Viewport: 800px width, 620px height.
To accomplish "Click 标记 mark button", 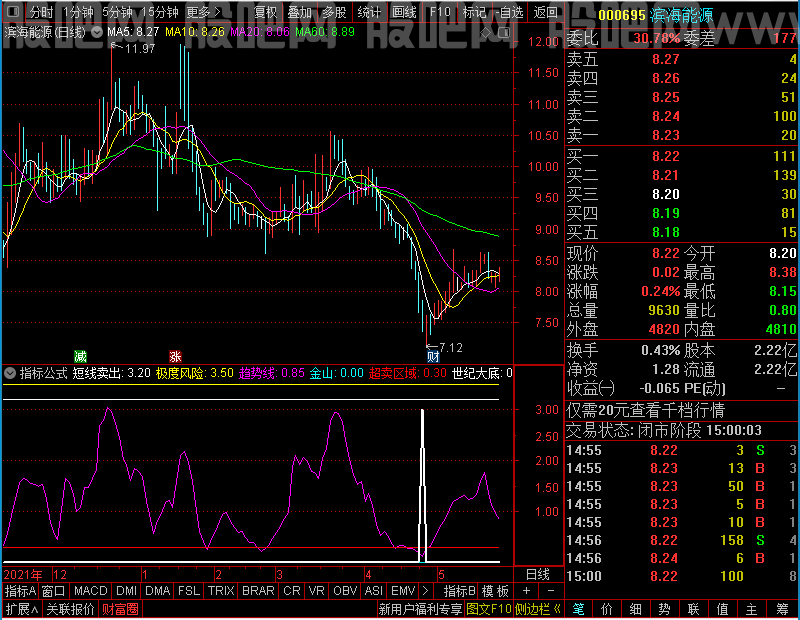I will pos(474,12).
